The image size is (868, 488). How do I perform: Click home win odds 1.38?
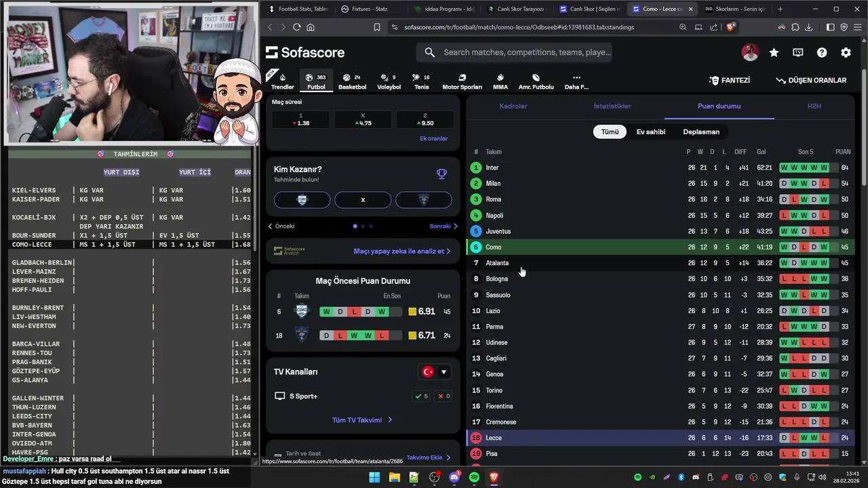[300, 119]
